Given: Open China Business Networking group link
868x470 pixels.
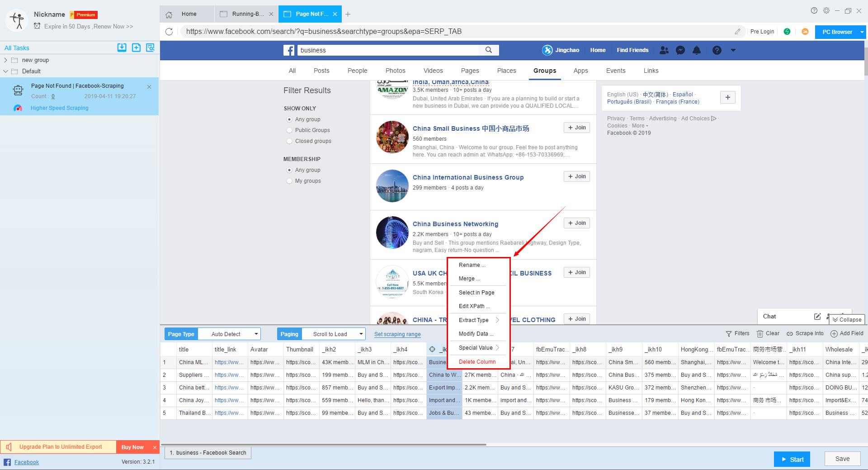Looking at the screenshot, I should (455, 224).
